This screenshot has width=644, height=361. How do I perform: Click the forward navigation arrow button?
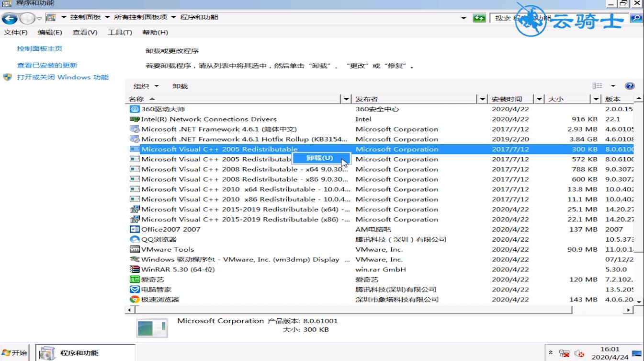point(27,19)
